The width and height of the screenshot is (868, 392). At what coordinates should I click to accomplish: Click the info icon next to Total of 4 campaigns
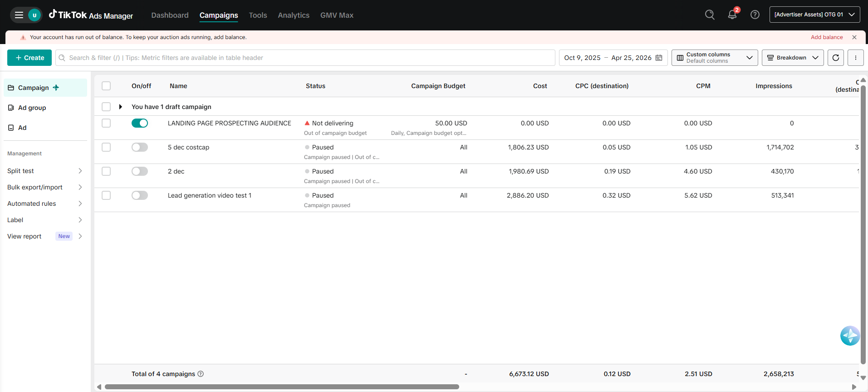(201, 374)
